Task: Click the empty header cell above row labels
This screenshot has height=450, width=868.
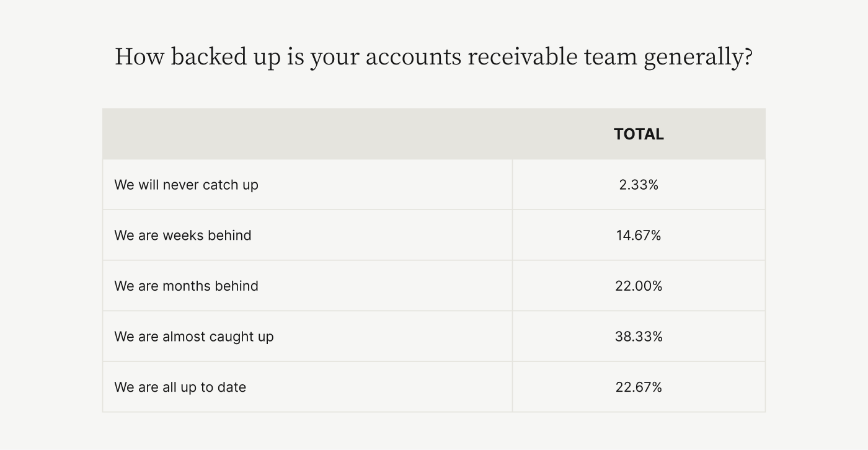Action: coord(308,134)
